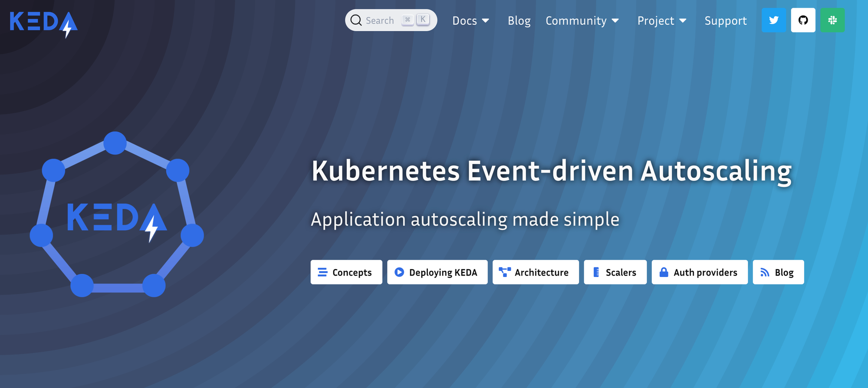The width and height of the screenshot is (868, 388).
Task: Click the search magnifier icon
Action: 356,20
